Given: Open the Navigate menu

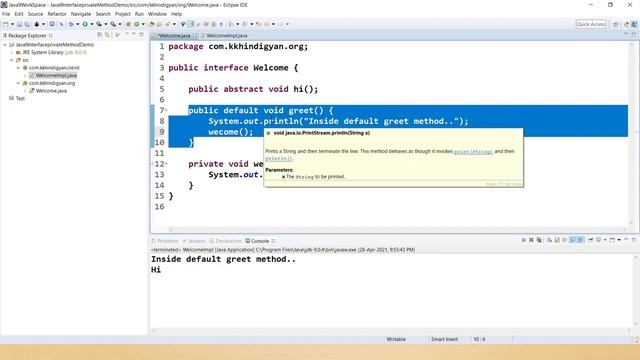Looking at the screenshot, I should pos(81,14).
